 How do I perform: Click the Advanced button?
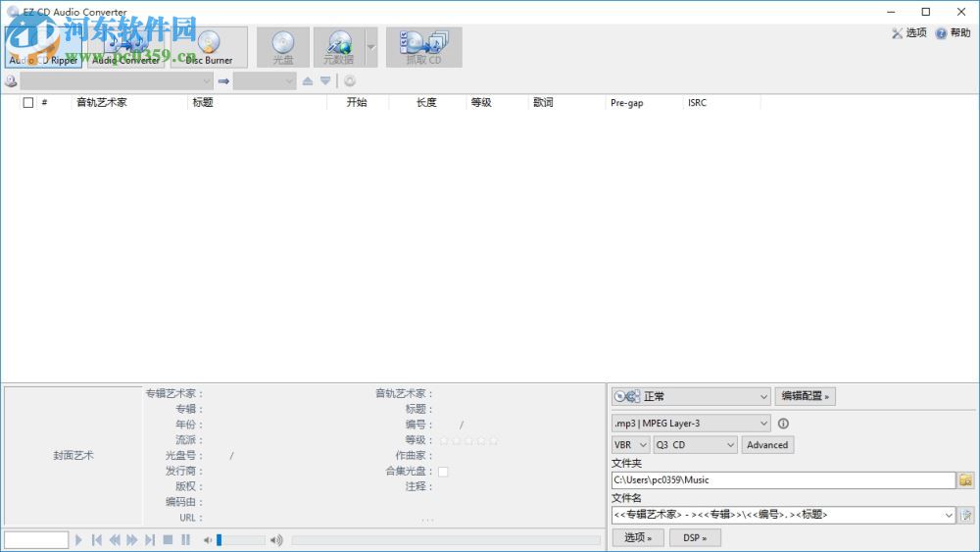tap(767, 445)
